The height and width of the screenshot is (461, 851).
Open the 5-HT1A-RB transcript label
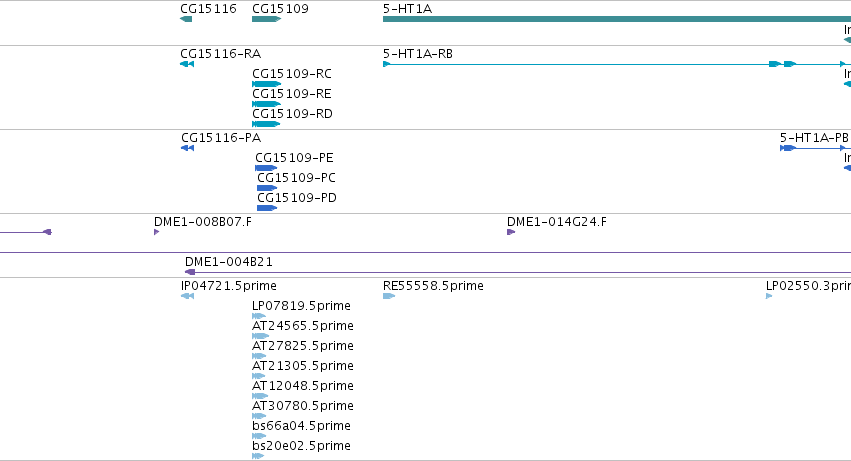point(417,54)
